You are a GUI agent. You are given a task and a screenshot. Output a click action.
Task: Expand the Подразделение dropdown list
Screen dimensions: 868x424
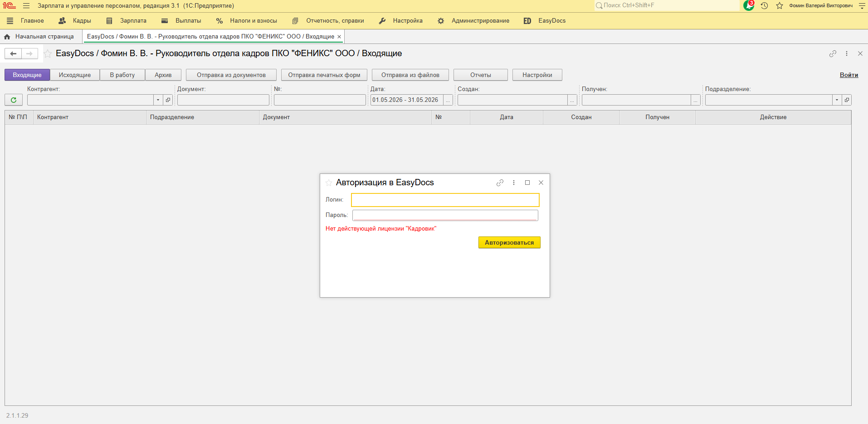(x=837, y=100)
